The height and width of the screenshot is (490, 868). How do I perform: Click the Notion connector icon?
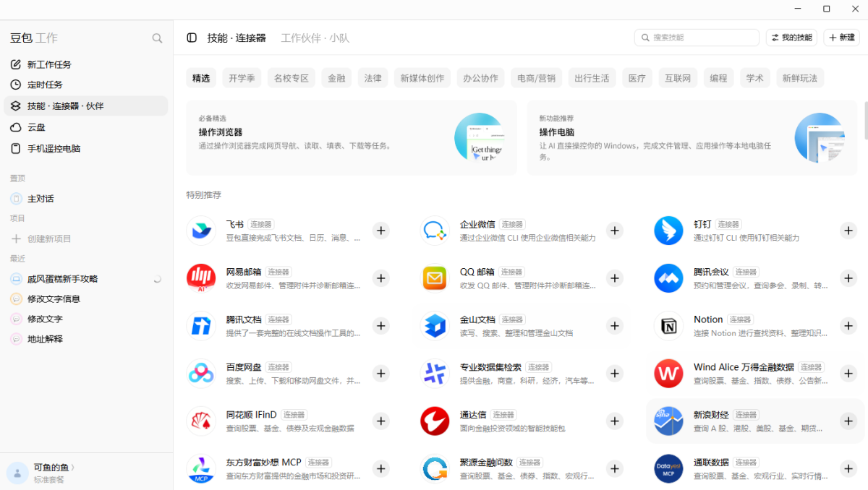[668, 326]
